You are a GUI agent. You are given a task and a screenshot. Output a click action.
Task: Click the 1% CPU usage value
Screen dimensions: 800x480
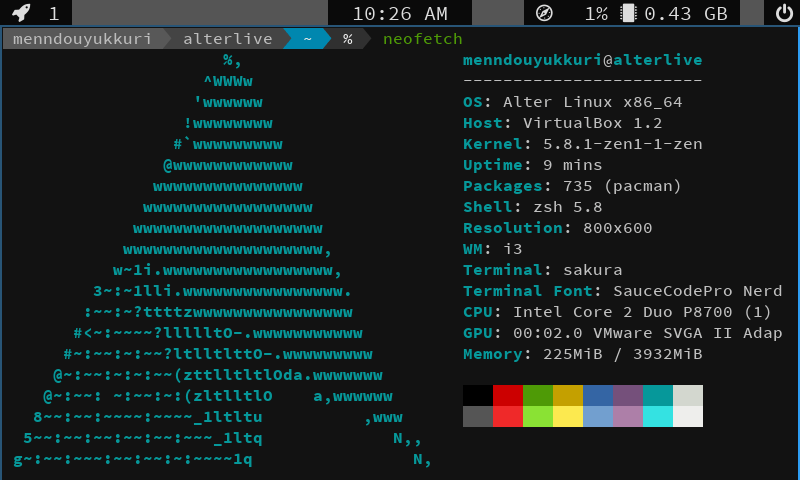[596, 13]
